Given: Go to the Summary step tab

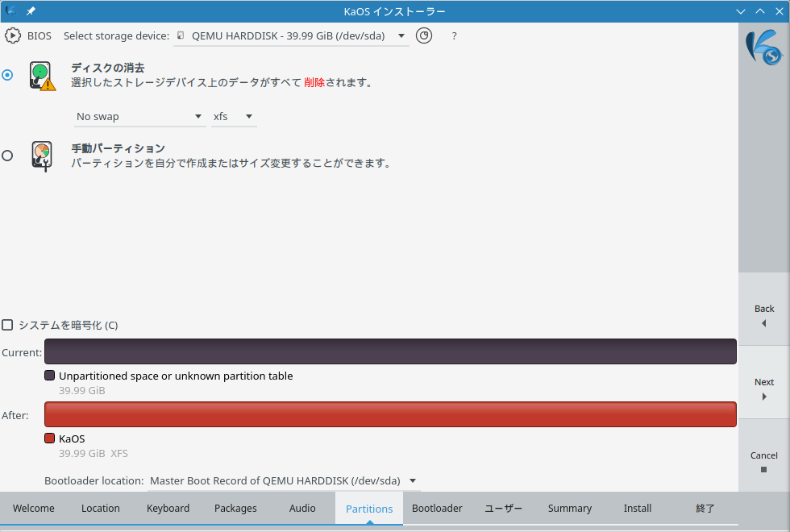Looking at the screenshot, I should [570, 509].
